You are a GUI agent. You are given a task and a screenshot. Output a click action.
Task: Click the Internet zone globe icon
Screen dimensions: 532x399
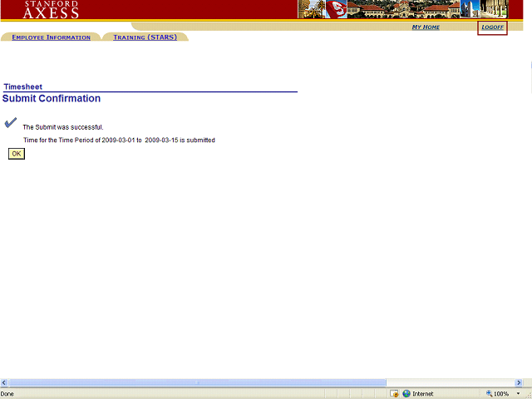(406, 393)
